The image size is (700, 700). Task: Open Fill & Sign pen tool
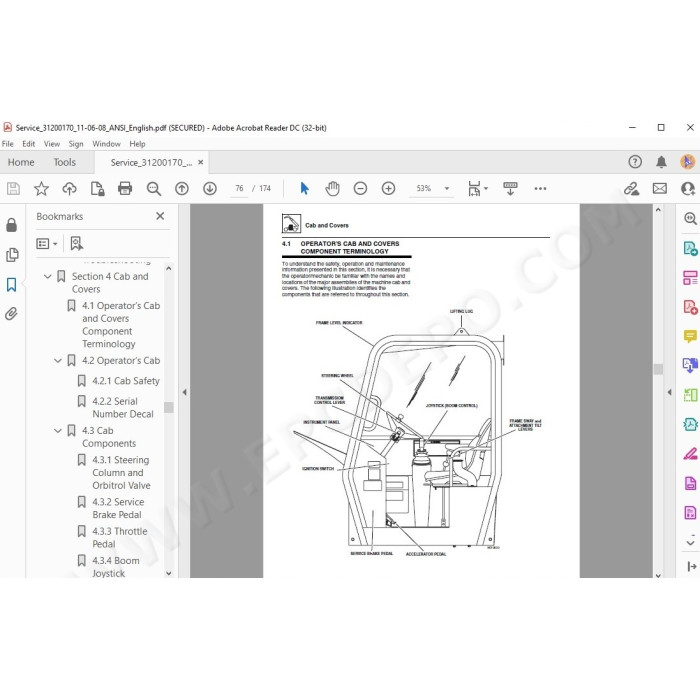click(x=690, y=454)
